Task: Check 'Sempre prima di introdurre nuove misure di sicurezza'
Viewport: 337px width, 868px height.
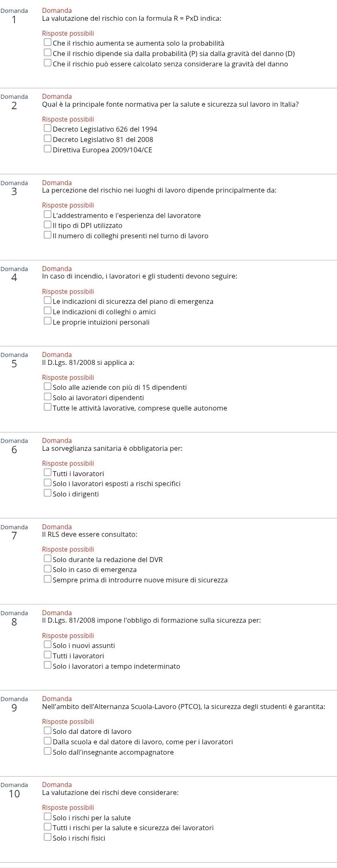Action: click(48, 579)
